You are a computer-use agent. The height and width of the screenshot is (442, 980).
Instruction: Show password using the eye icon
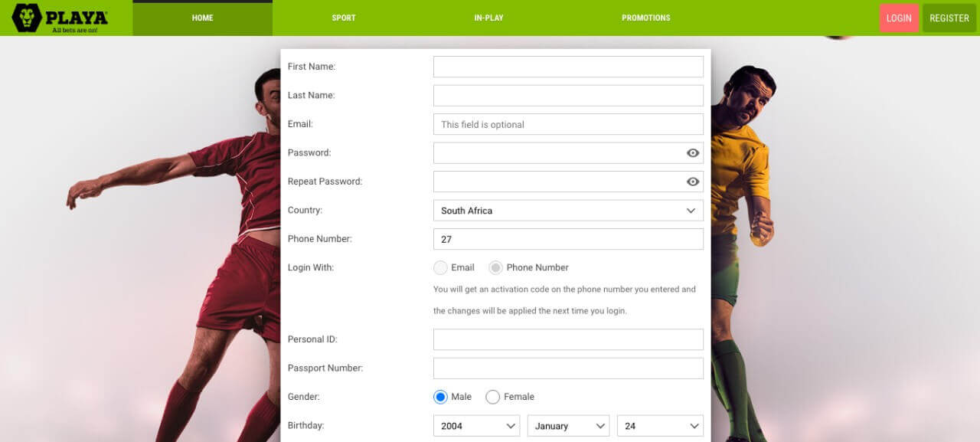coord(693,153)
